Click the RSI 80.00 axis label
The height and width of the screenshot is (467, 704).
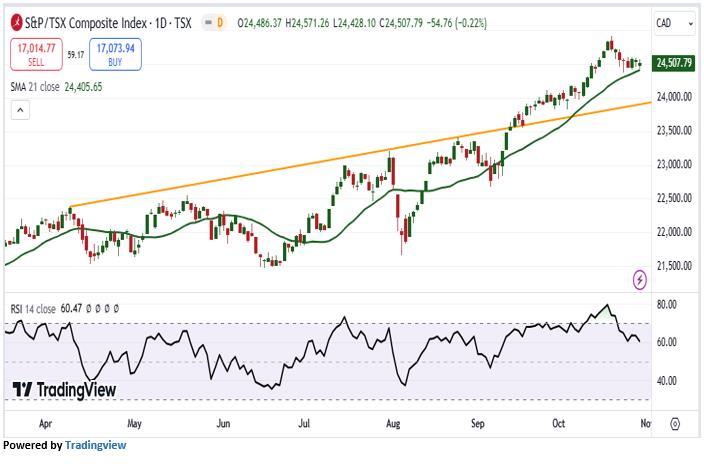point(667,304)
